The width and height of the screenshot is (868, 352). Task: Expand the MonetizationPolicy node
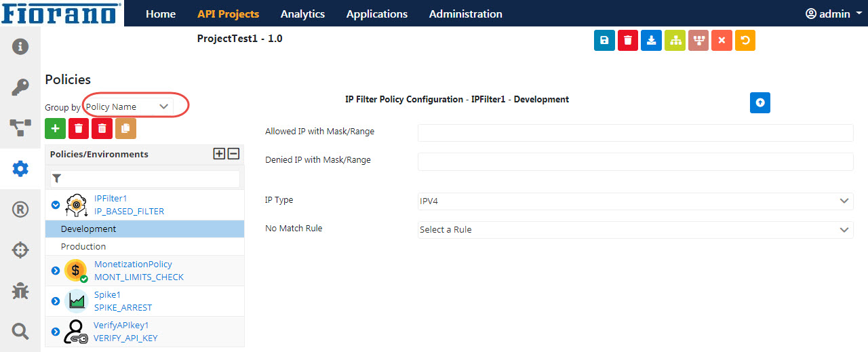click(x=56, y=271)
